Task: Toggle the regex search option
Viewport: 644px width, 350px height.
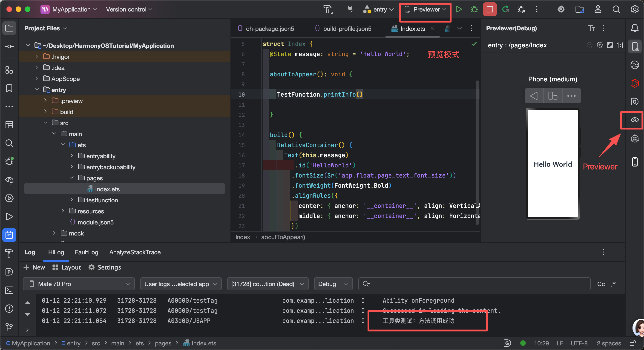Action: (x=613, y=284)
